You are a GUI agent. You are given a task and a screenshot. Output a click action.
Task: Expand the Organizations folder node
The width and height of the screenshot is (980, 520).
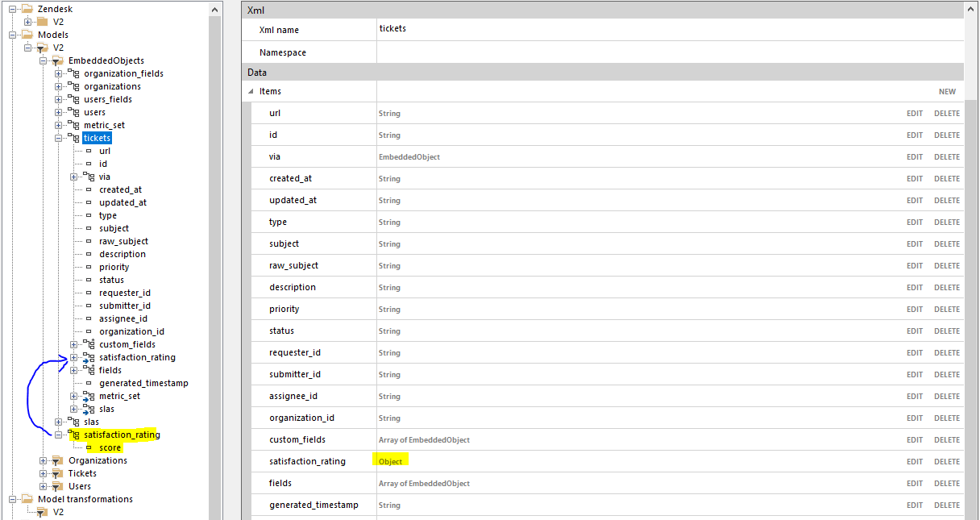pyautogui.click(x=43, y=460)
